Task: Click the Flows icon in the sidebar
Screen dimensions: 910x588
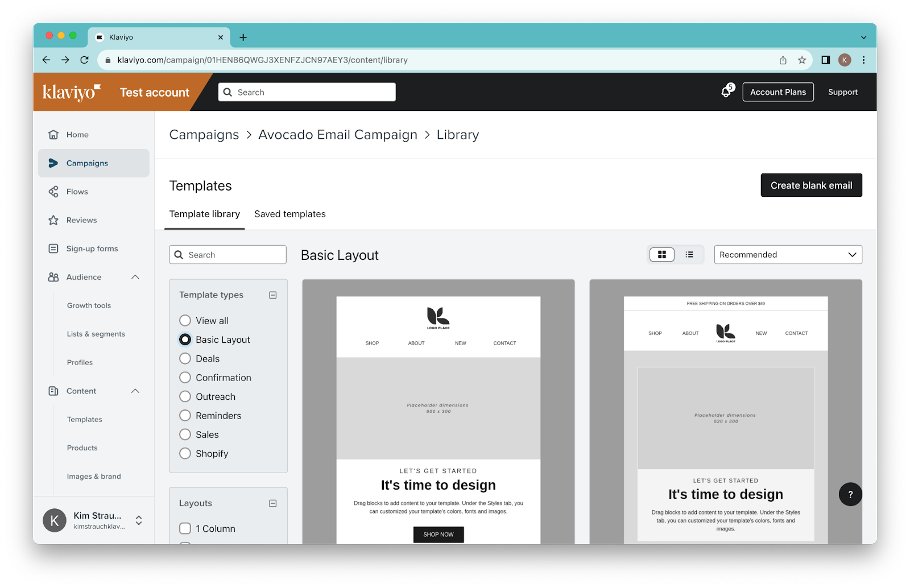Action: pyautogui.click(x=53, y=192)
